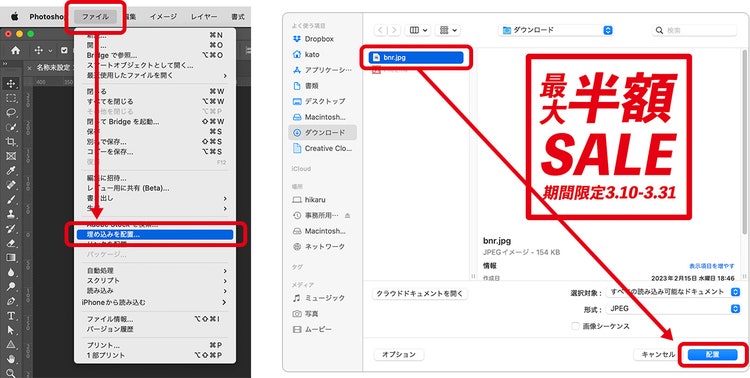Close the 名称未設定 document tab
The height and width of the screenshot is (378, 750).
[x=30, y=68]
